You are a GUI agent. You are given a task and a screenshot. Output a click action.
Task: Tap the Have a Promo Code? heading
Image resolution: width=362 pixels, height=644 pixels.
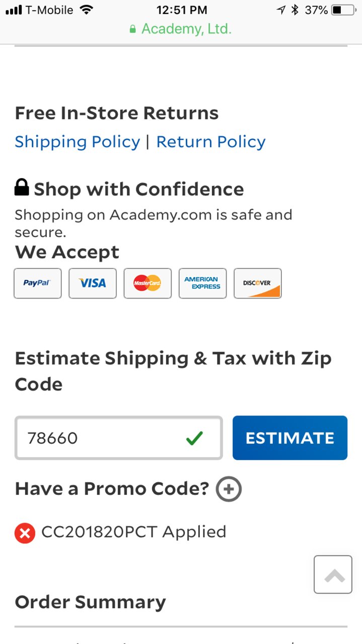click(112, 488)
